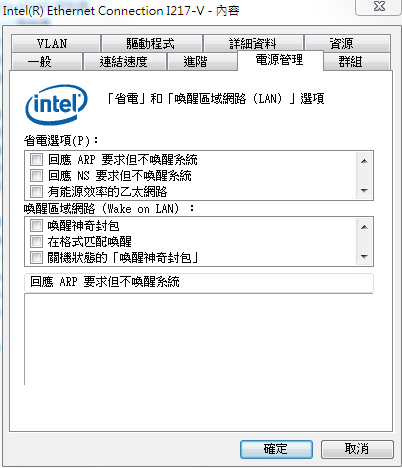Image resolution: width=402 pixels, height=468 pixels.
Task: Open the 驅動程式 tab
Action: click(152, 43)
